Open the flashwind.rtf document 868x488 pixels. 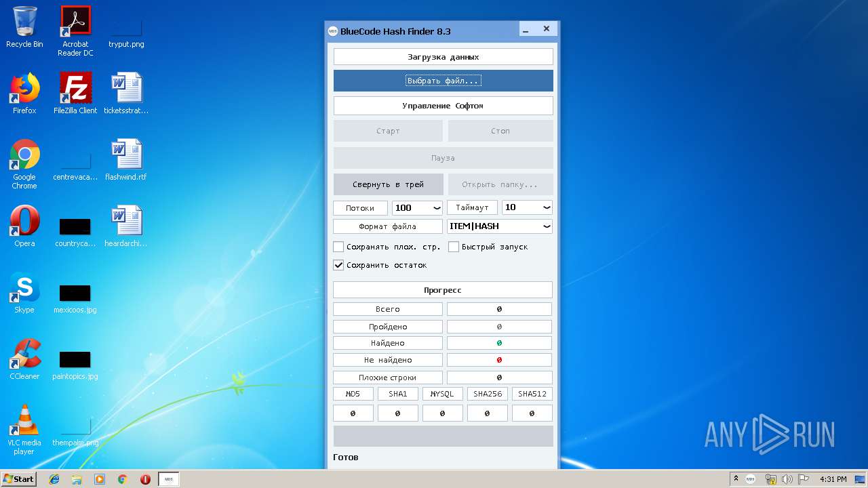tap(126, 160)
